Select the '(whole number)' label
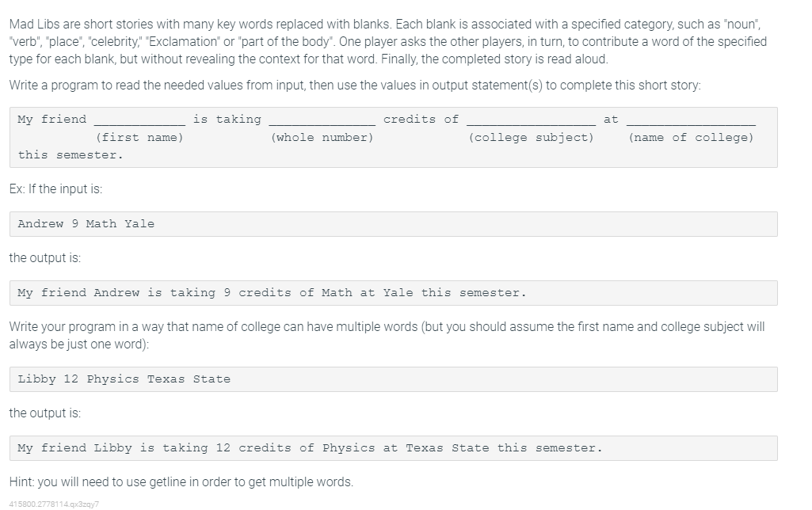Image resolution: width=812 pixels, height=510 pixels. tap(322, 138)
